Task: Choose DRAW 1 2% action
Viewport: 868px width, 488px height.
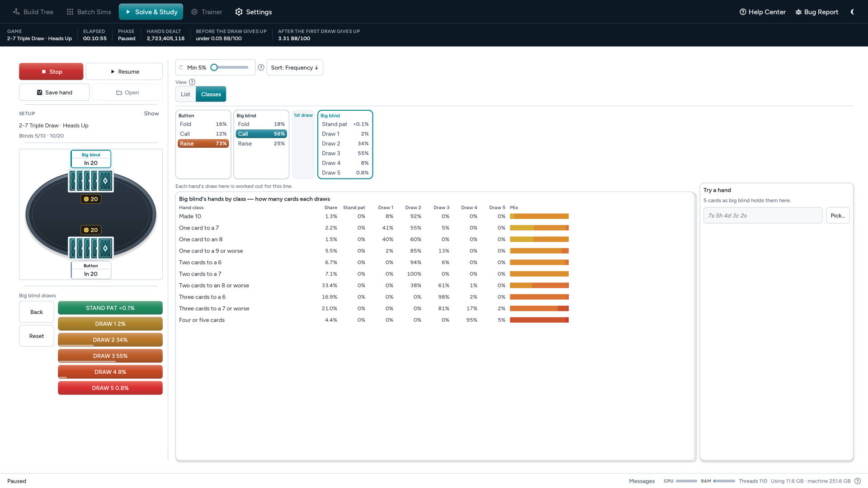Action: click(x=110, y=324)
